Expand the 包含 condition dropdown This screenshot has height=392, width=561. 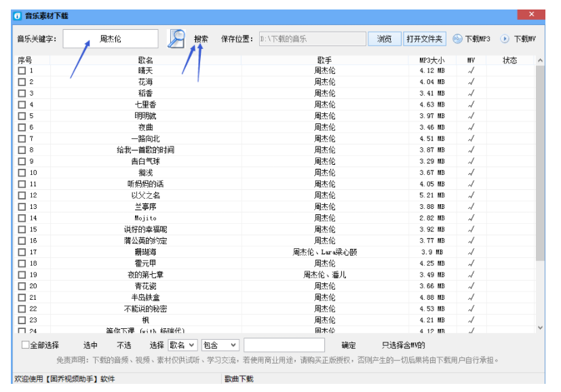click(x=221, y=345)
